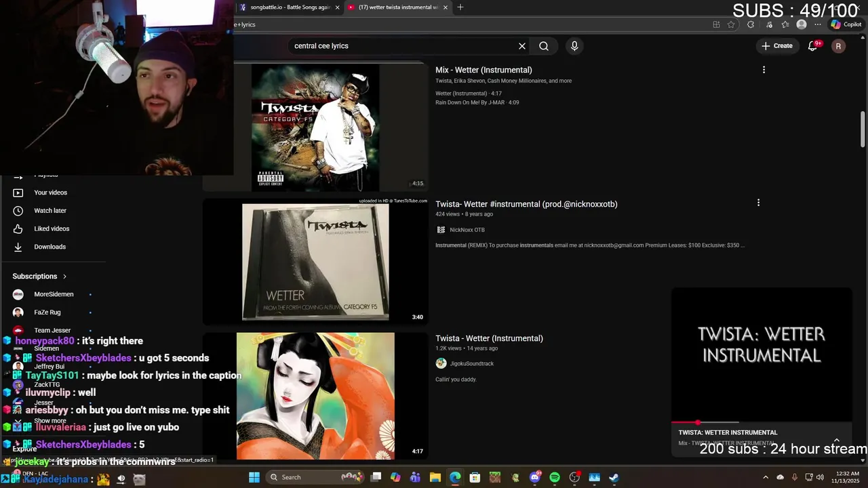This screenshot has width=868, height=488.
Task: Open Edge split screen icon
Action: click(x=716, y=24)
